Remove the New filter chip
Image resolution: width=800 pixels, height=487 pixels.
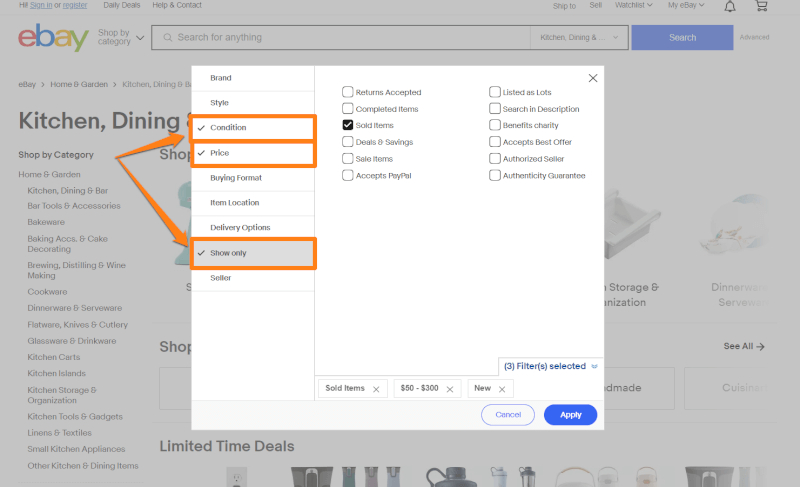point(502,389)
